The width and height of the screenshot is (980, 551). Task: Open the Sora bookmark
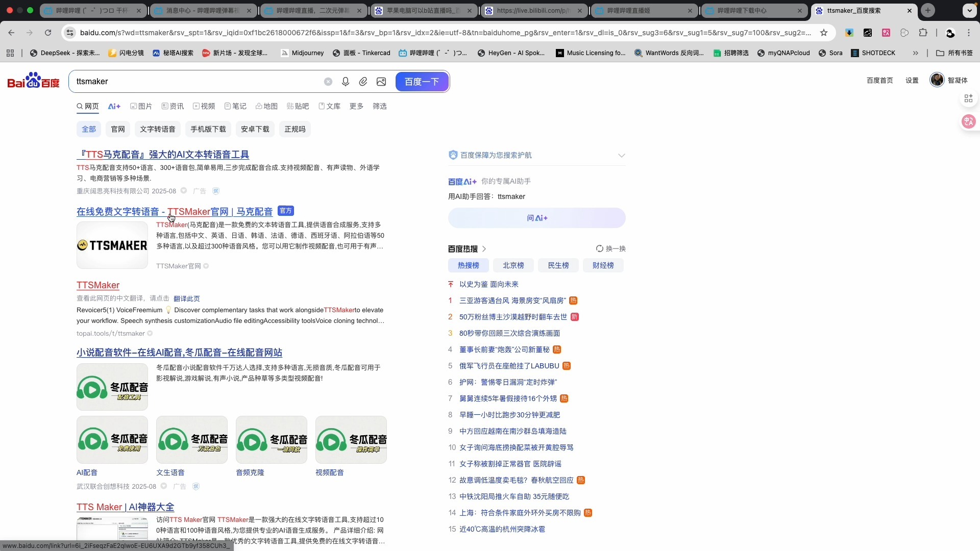(830, 53)
